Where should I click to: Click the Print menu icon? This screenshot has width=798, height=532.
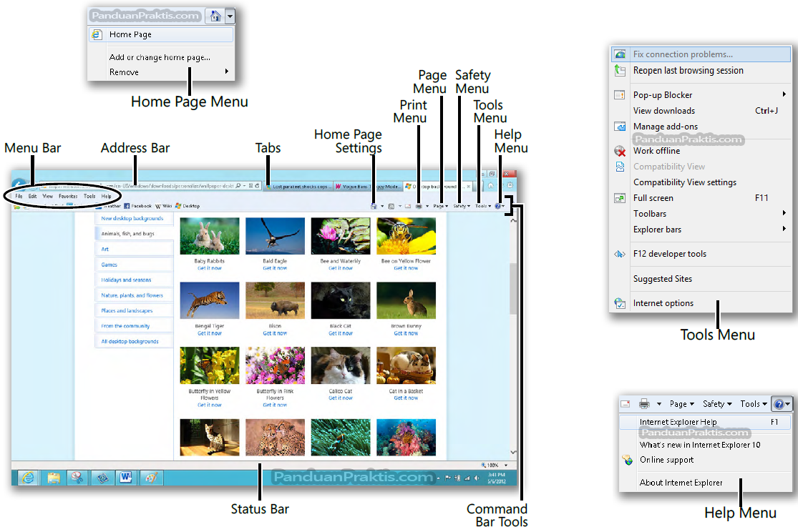click(x=419, y=205)
